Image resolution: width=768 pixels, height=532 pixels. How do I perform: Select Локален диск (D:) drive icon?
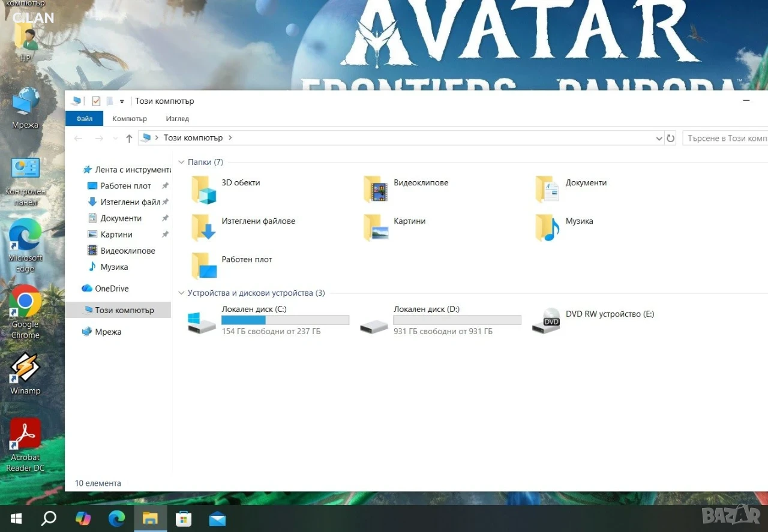(x=374, y=326)
